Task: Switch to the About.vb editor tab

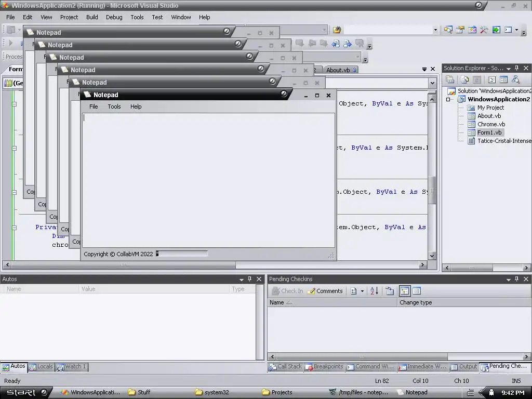Action: (x=341, y=70)
